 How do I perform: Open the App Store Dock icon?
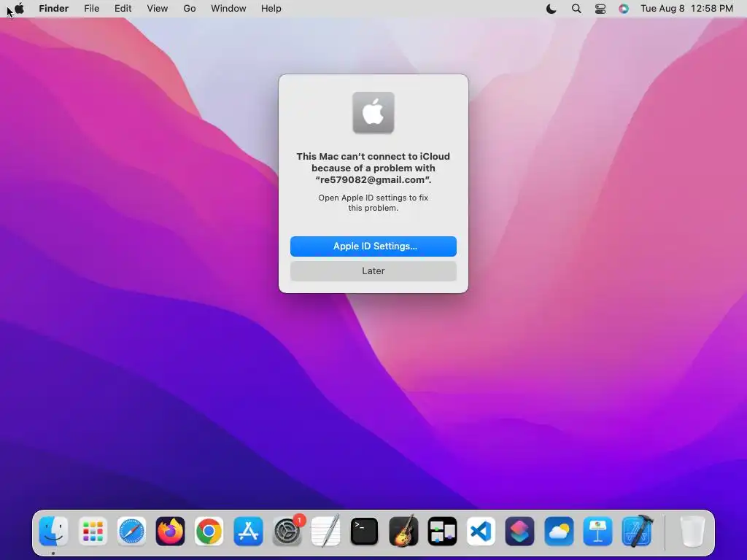coord(248,531)
